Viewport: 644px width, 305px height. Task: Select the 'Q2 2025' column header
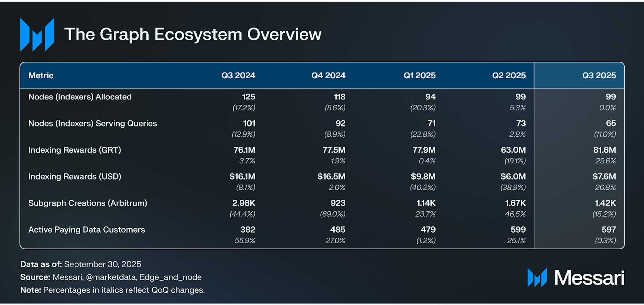509,75
